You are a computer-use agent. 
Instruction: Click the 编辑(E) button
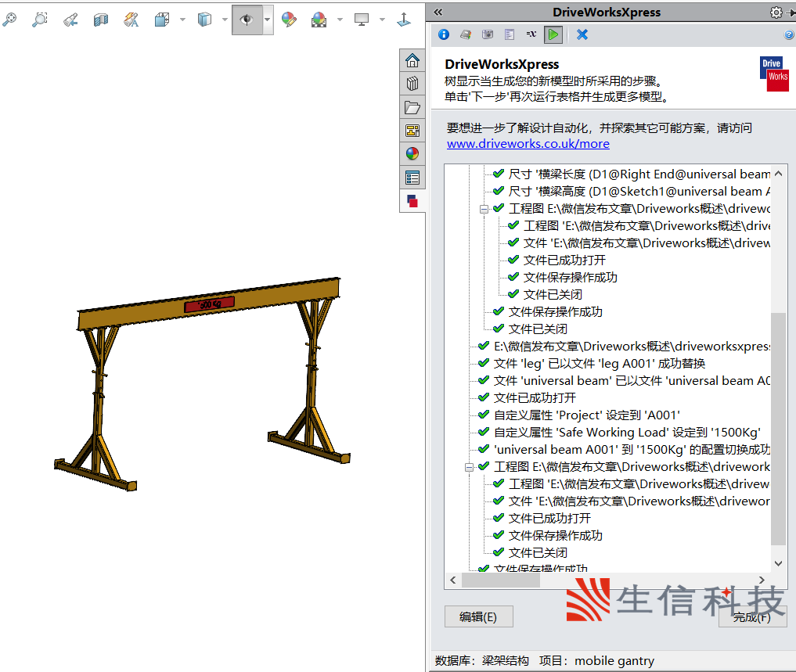pos(478,616)
